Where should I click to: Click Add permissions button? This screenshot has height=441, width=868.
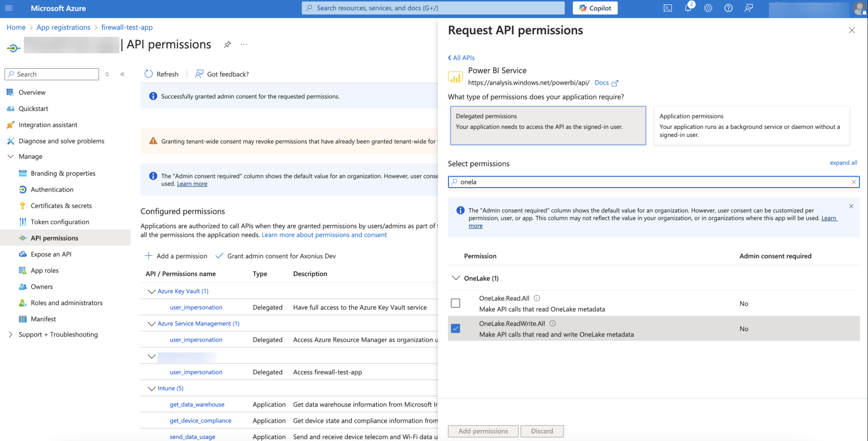point(483,431)
